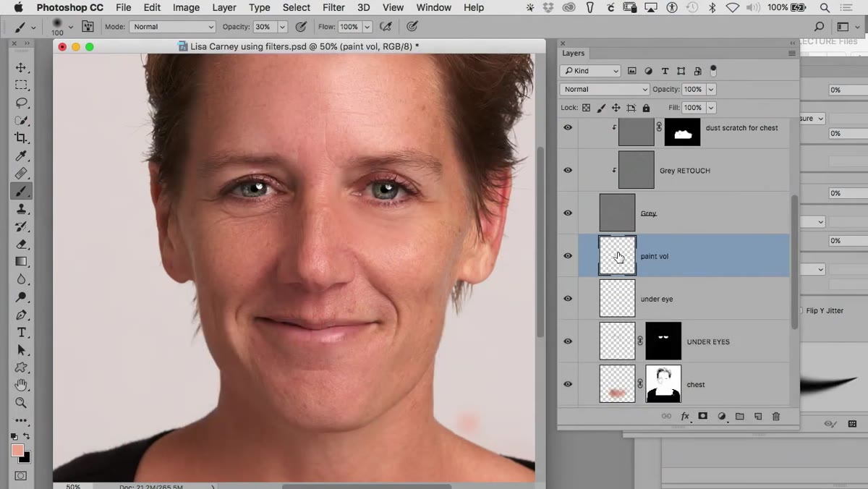Viewport: 868px width, 489px height.
Task: Create a new group folder
Action: click(739, 417)
